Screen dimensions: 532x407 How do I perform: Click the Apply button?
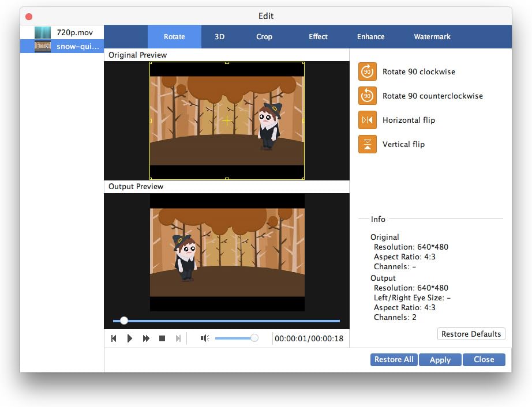pos(440,360)
